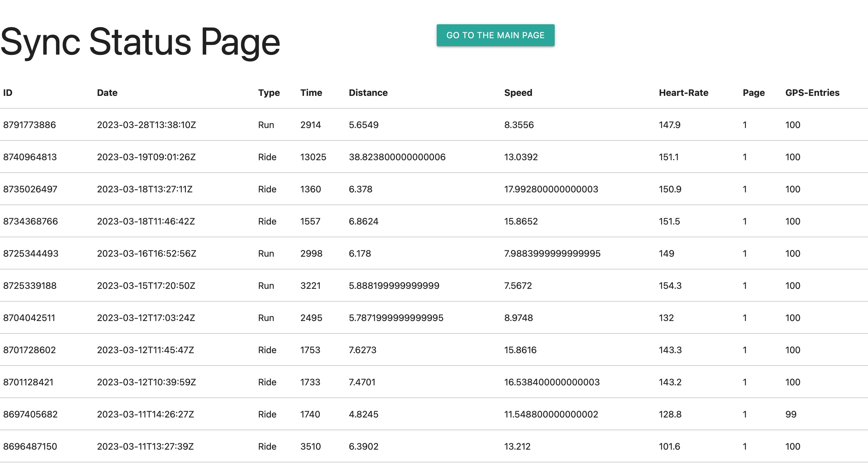Click the Distance column header

[368, 93]
